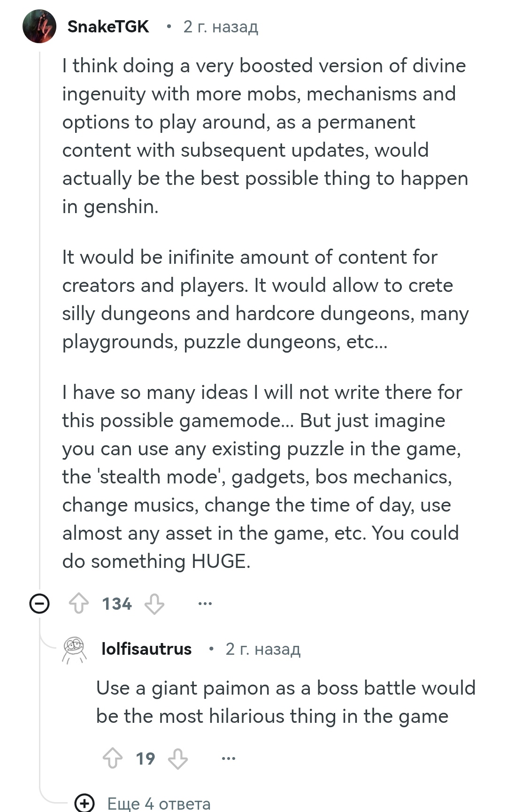Upvote lolfisautrus's reply

[x=113, y=758]
